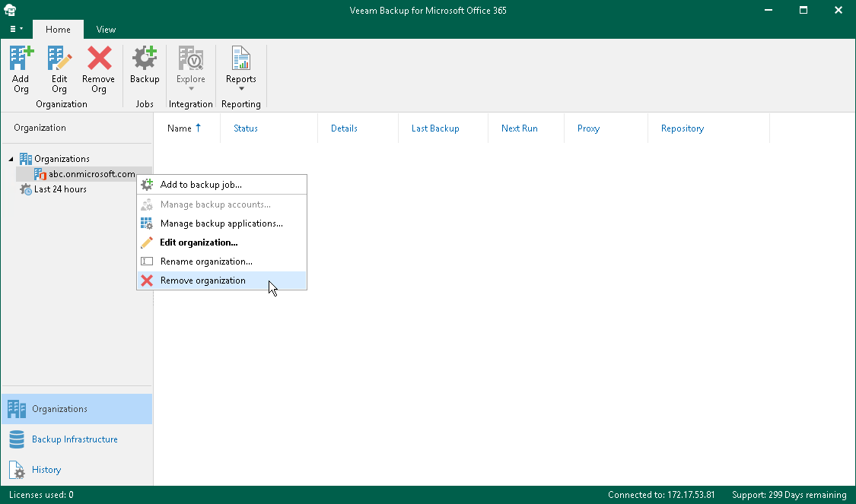Sort by the Details column header
This screenshot has height=504, width=856.
344,128
